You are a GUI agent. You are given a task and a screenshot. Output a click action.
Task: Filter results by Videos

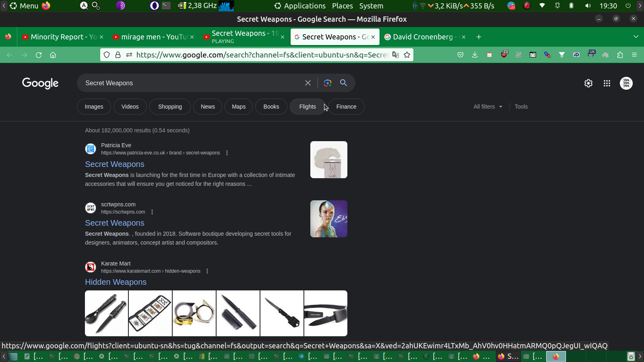click(130, 107)
